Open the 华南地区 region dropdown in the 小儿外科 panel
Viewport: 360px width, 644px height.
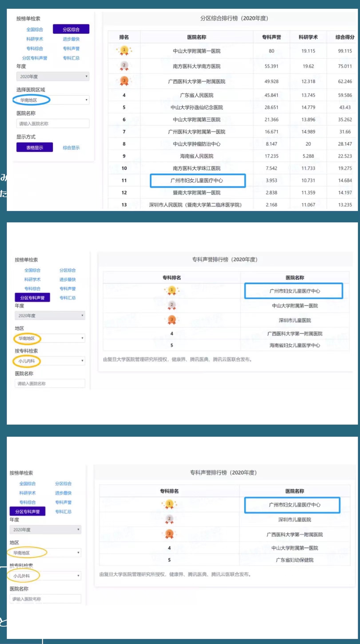pyautogui.click(x=46, y=553)
